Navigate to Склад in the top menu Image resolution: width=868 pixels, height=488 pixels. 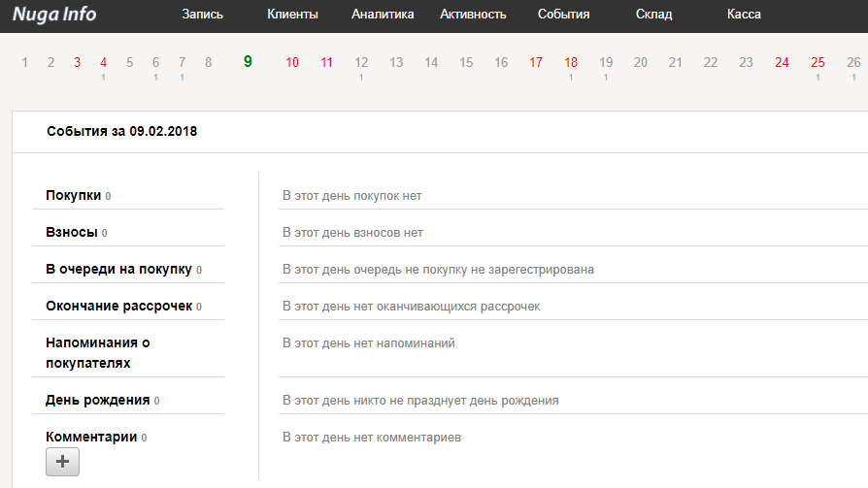tap(653, 15)
